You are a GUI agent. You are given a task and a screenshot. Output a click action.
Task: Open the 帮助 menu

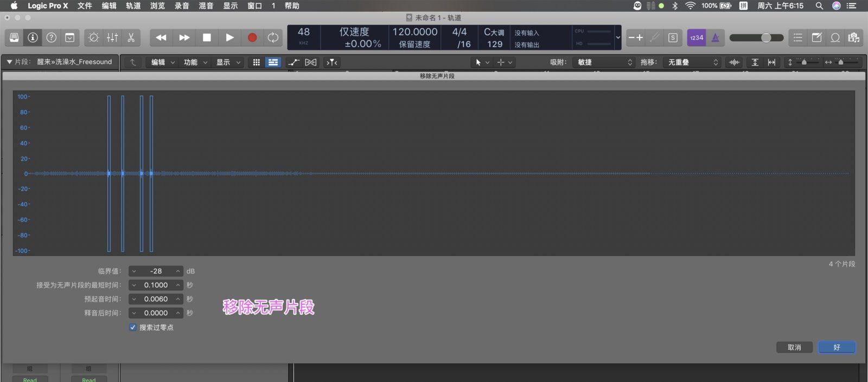[x=292, y=5]
